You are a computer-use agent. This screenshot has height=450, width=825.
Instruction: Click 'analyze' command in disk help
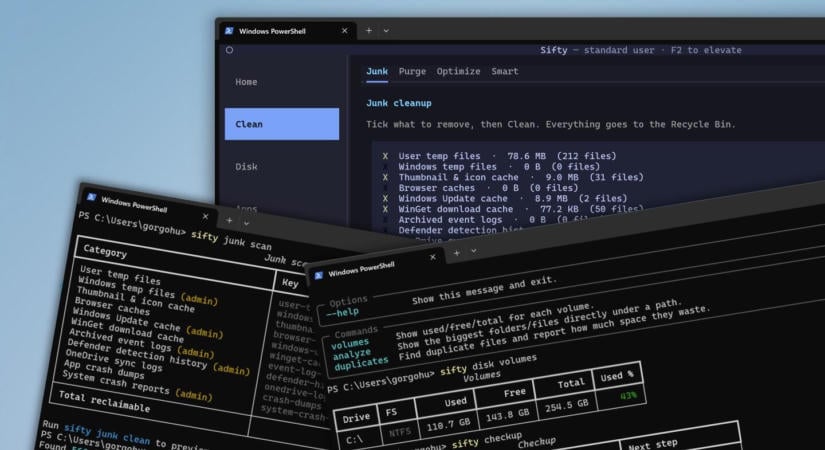point(351,353)
